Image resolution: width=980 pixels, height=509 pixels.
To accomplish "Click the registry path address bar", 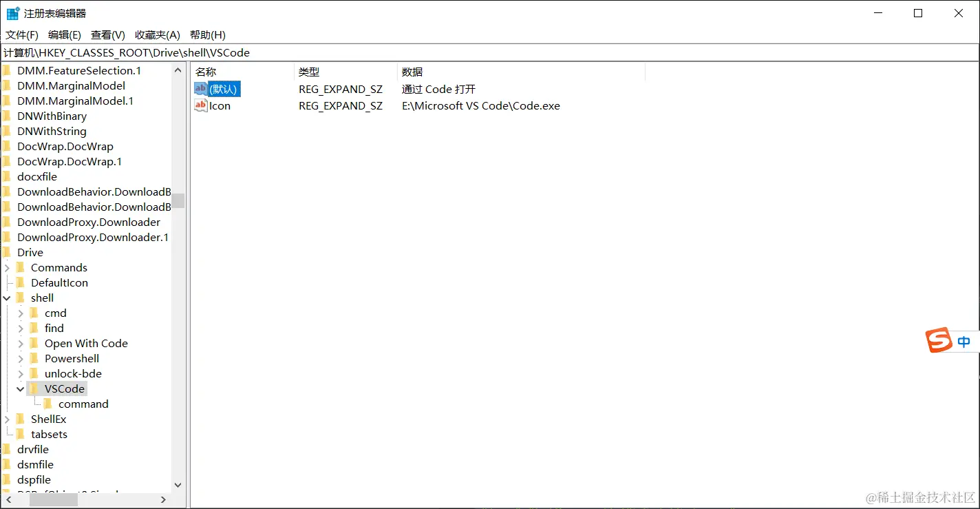I will [490, 53].
